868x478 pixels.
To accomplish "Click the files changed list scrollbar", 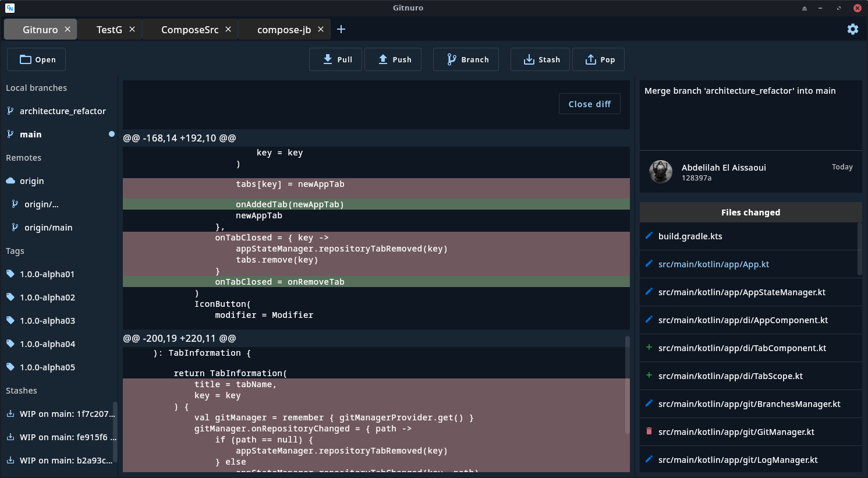I will click(860, 249).
